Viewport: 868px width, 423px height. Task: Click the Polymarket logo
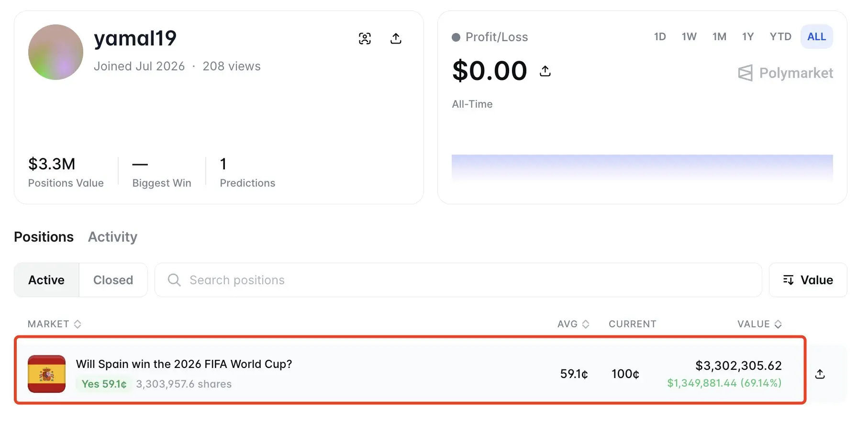click(785, 73)
